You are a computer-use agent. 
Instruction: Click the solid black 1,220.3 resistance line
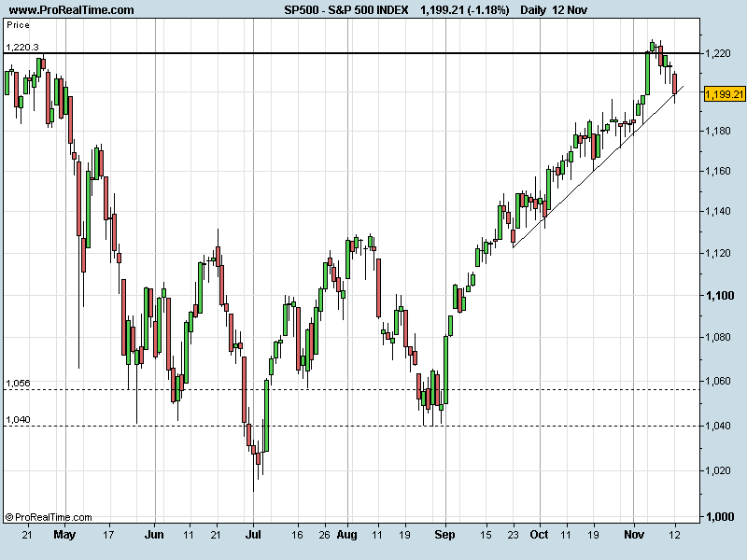coord(352,53)
